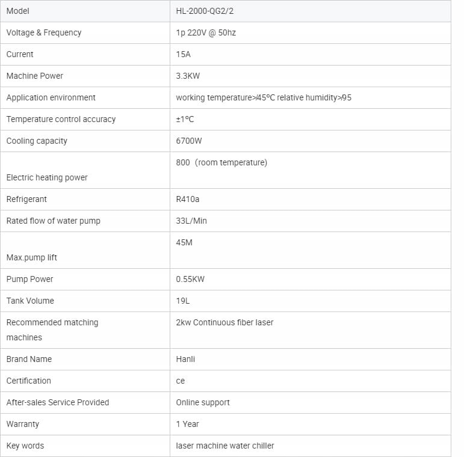
Task: Click the R410a refrigerant value
Action: (188, 199)
